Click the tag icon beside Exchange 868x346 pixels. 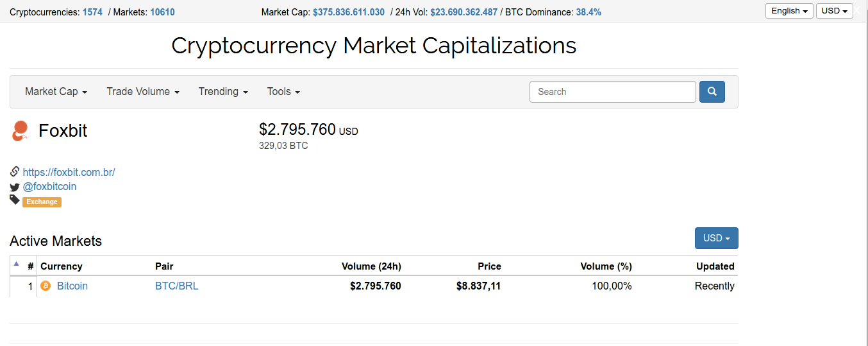pyautogui.click(x=15, y=200)
